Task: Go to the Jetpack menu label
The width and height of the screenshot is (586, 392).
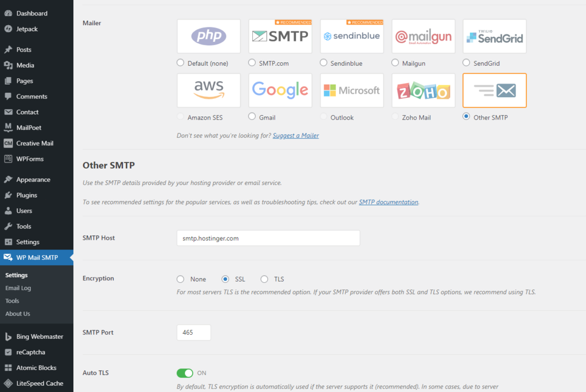Action: pos(27,29)
